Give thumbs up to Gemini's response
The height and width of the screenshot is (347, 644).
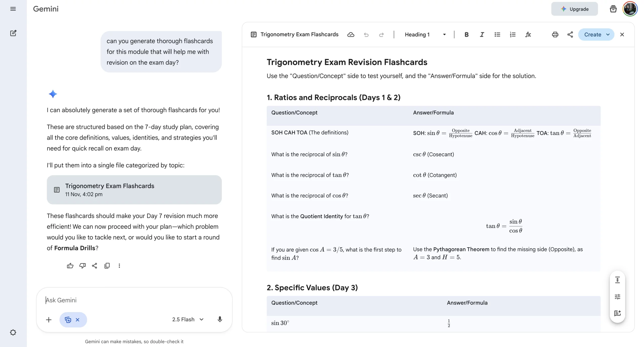(70, 266)
